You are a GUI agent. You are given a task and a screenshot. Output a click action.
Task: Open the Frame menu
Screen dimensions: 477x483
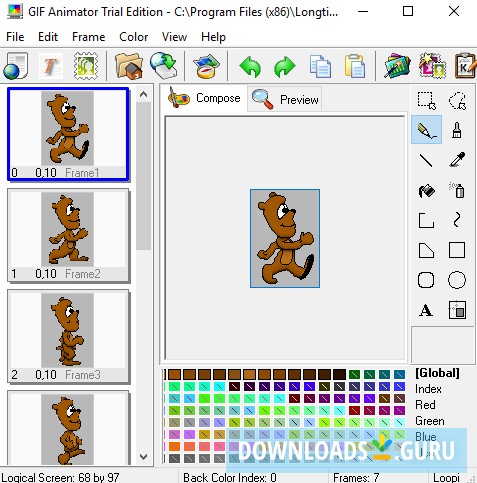[88, 37]
